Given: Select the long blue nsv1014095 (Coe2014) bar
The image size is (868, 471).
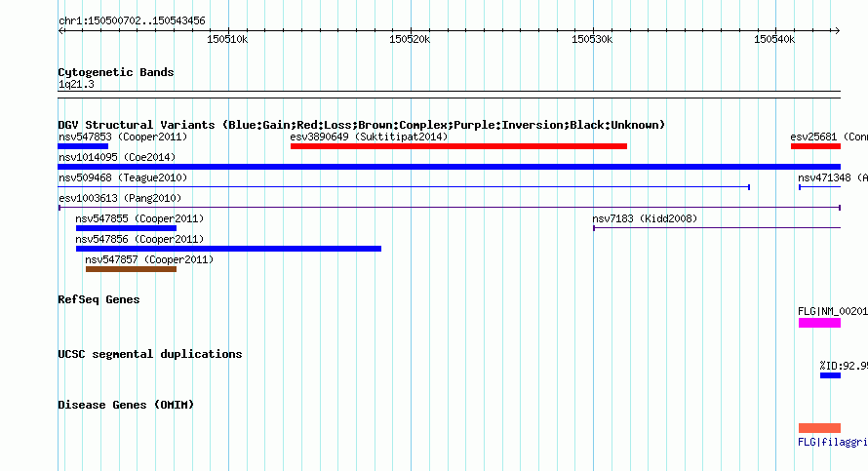Looking at the screenshot, I should 450,167.
